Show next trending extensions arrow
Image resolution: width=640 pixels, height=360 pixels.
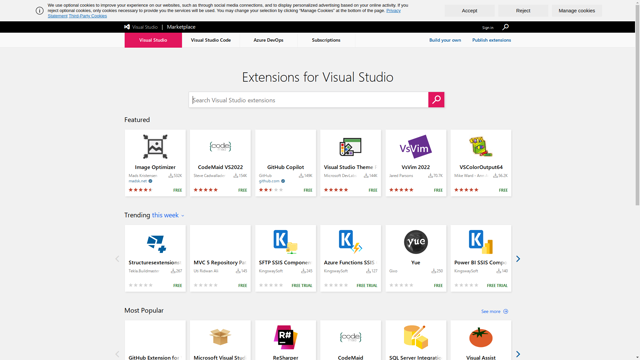coord(518,259)
